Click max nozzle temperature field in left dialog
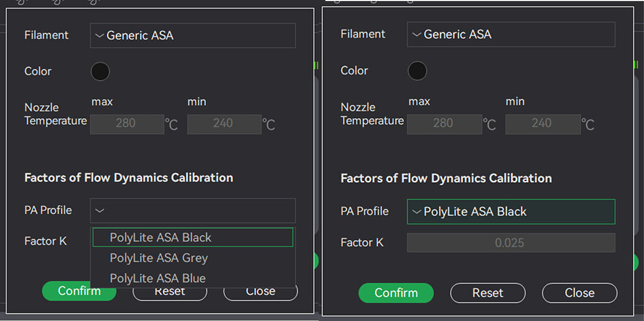This screenshot has height=321, width=644. point(127,124)
